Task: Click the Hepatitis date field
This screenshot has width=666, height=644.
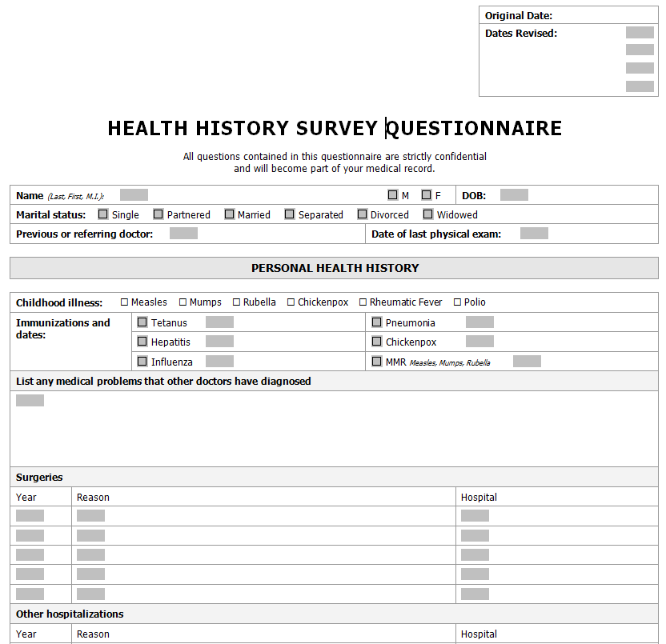Action: [219, 342]
